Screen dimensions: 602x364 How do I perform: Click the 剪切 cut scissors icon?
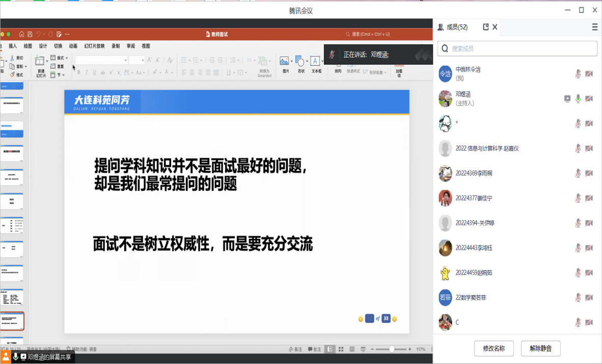[12, 58]
